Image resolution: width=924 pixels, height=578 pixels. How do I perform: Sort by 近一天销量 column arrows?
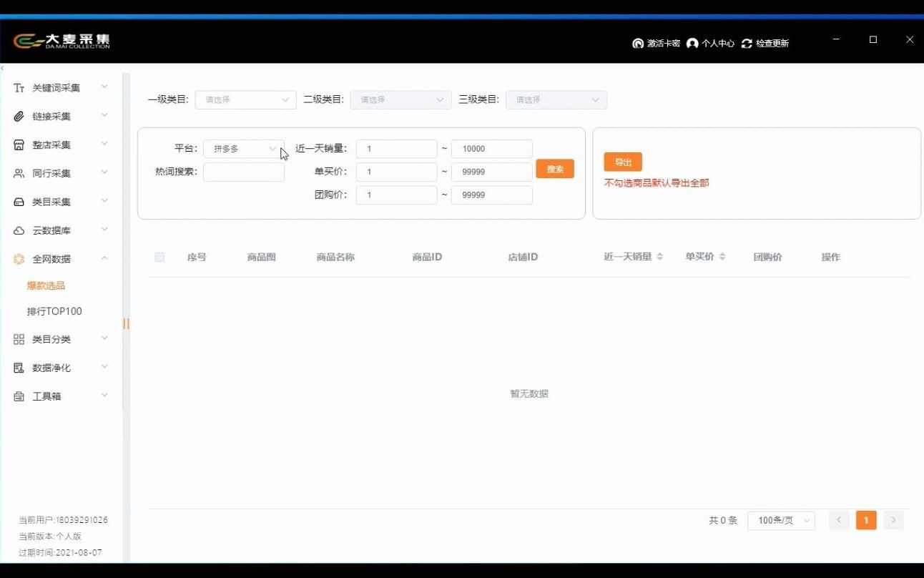659,257
